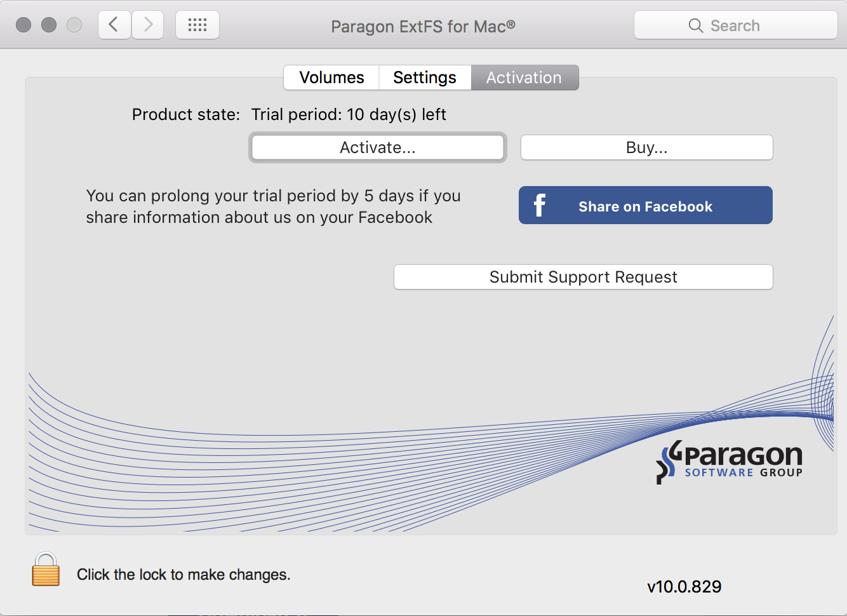Viewport: 847px width, 616px height.
Task: Click the Facebook 'f' logo icon
Action: pos(540,205)
